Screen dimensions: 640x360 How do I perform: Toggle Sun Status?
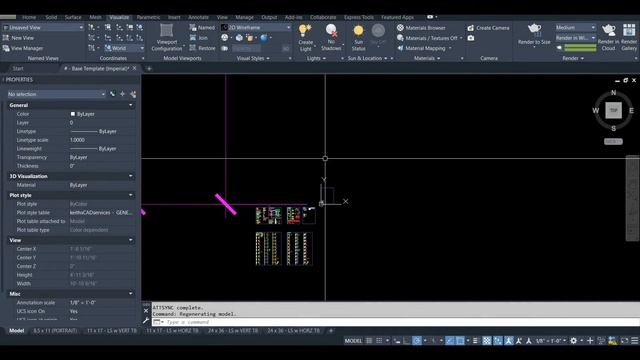tap(358, 38)
